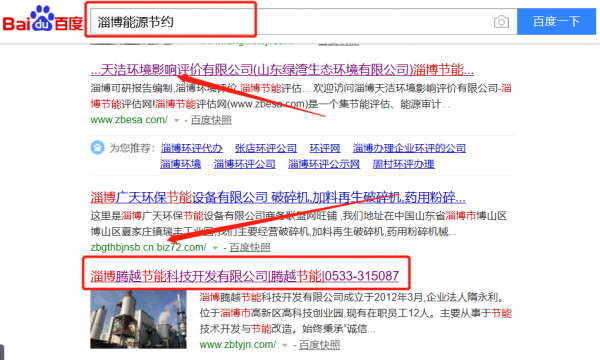Viewport: 600px width, 360px height.
Task: Expand the dropdown arrow next to www.zbtyjn.com
Action: [x=284, y=345]
